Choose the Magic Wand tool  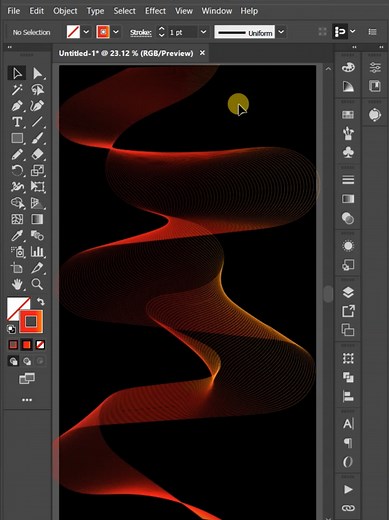coord(17,89)
